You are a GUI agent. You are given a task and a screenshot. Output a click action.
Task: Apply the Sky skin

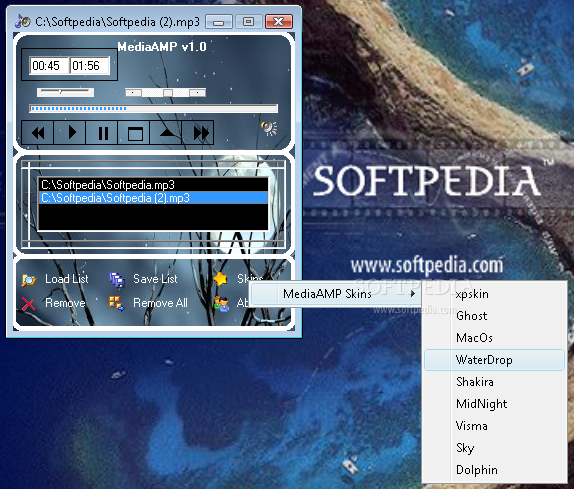pyautogui.click(x=494, y=448)
